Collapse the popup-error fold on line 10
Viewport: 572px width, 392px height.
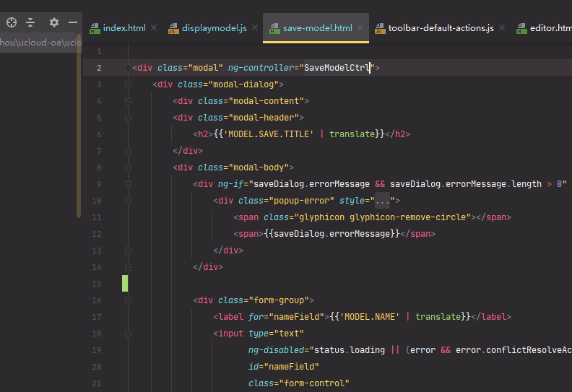point(128,201)
